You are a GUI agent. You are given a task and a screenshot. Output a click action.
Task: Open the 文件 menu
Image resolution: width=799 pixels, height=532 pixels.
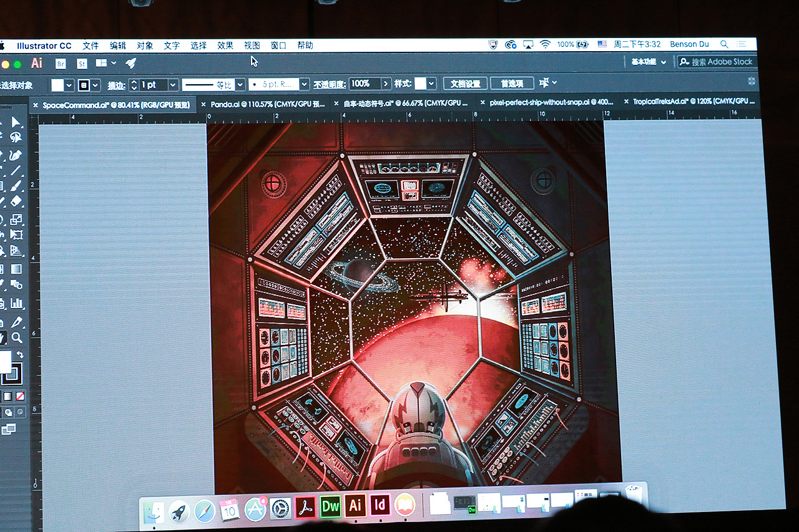[x=91, y=46]
